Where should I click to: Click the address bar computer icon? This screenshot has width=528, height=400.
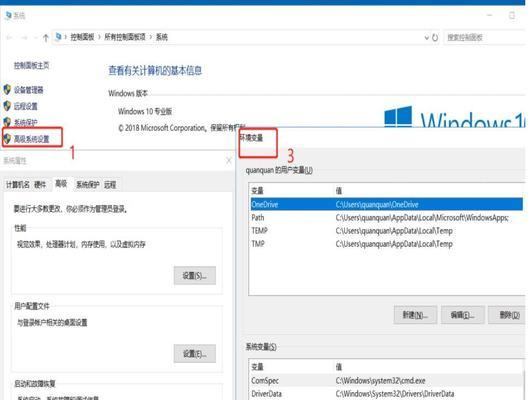click(x=58, y=36)
